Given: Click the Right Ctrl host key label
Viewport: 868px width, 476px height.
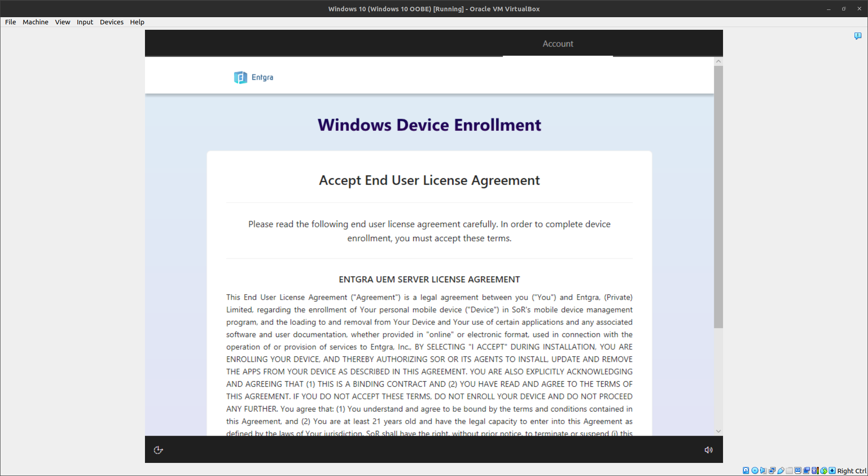Looking at the screenshot, I should pyautogui.click(x=852, y=471).
